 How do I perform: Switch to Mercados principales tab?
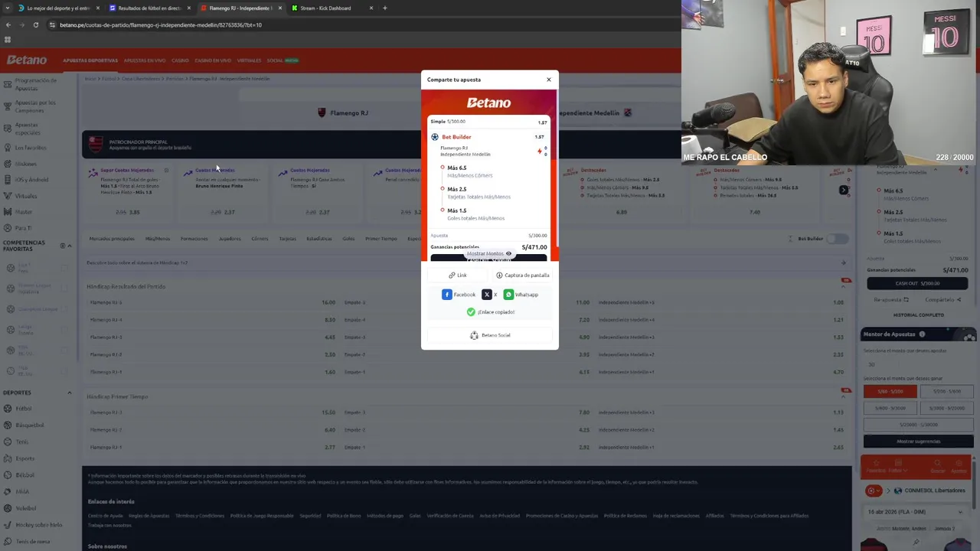112,239
